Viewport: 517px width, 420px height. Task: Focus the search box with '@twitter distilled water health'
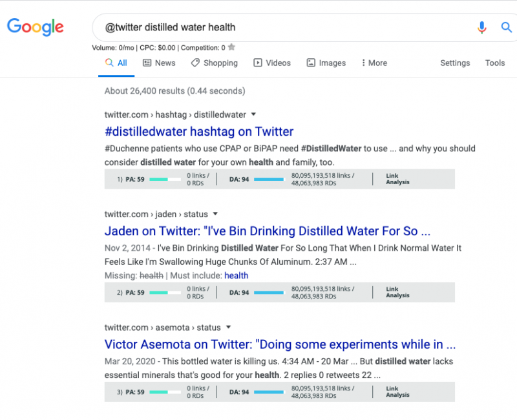(x=284, y=27)
